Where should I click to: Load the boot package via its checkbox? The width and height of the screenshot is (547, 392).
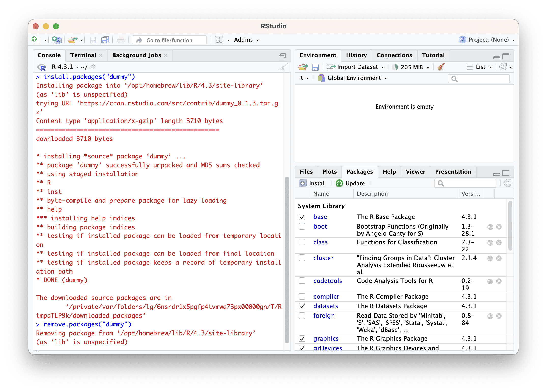click(x=302, y=226)
